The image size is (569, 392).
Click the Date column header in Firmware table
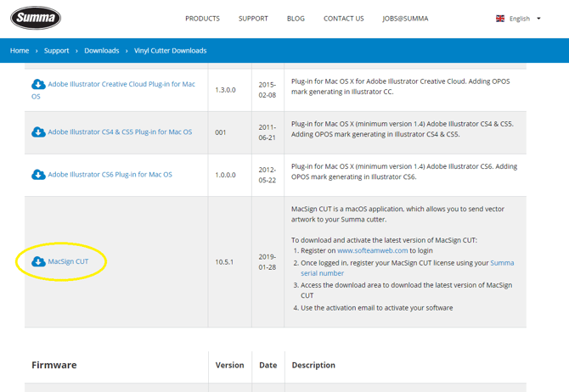click(268, 365)
